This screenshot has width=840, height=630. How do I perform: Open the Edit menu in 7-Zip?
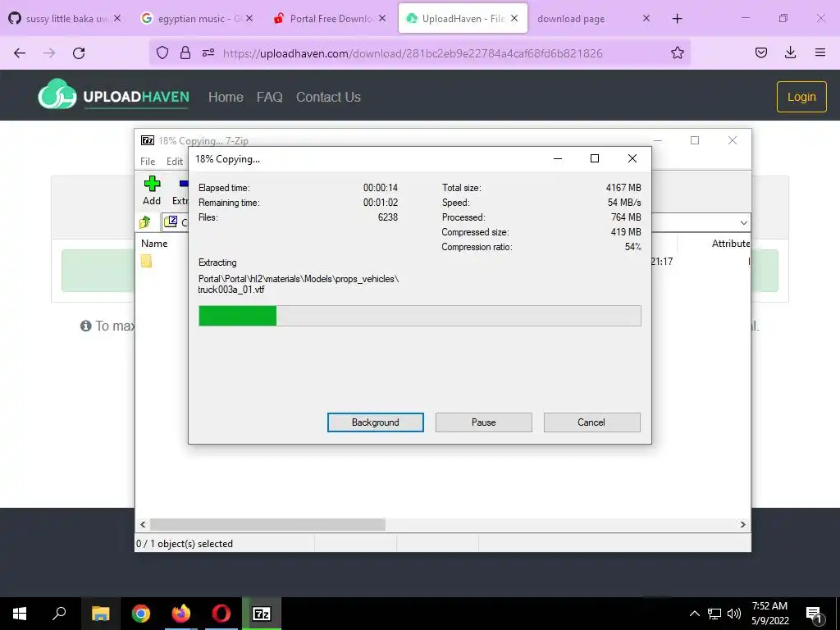point(174,162)
